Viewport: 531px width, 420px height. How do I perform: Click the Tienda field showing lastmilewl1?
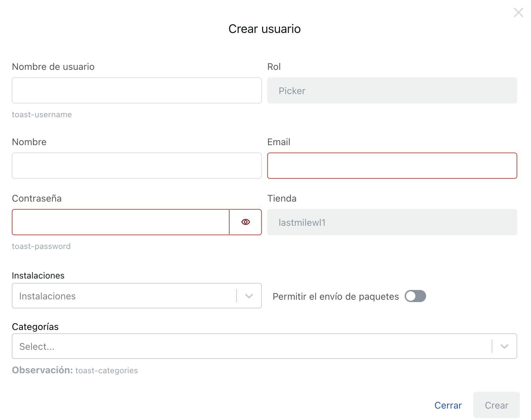(392, 222)
